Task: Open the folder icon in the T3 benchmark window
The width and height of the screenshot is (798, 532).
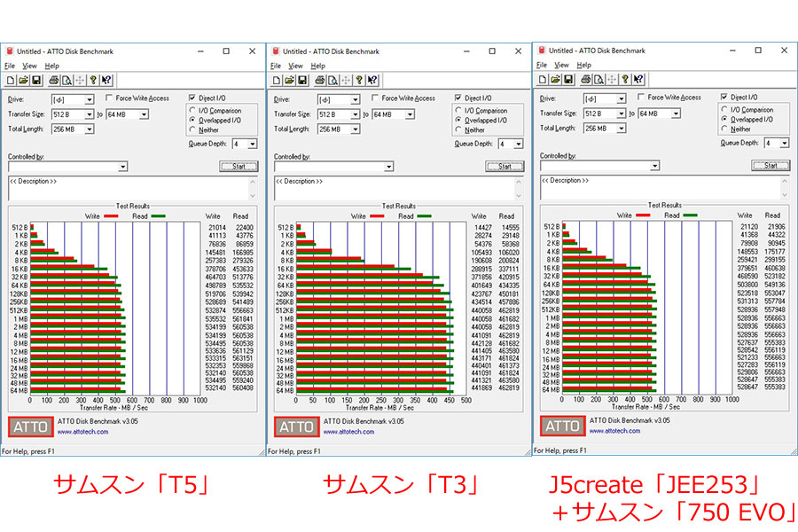Action: click(290, 81)
